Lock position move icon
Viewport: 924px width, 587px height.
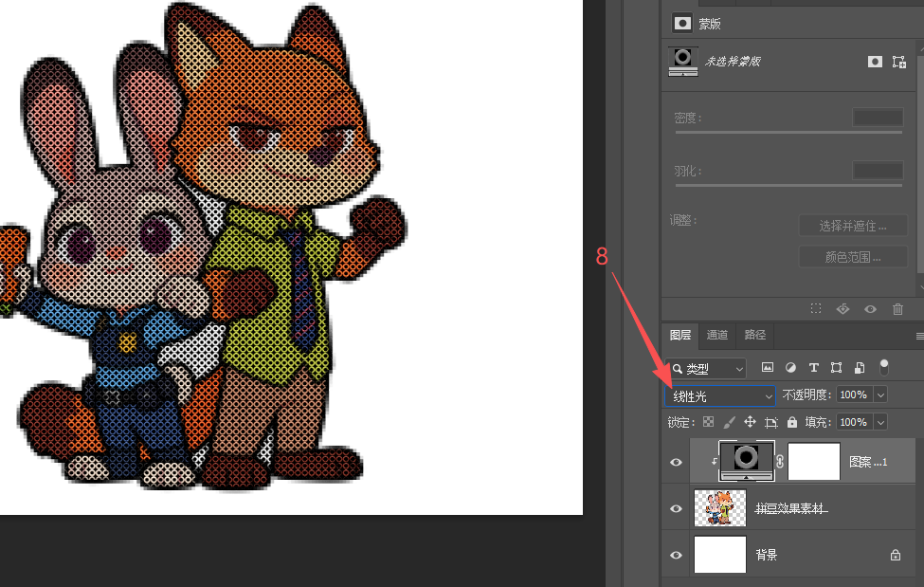[x=750, y=422]
